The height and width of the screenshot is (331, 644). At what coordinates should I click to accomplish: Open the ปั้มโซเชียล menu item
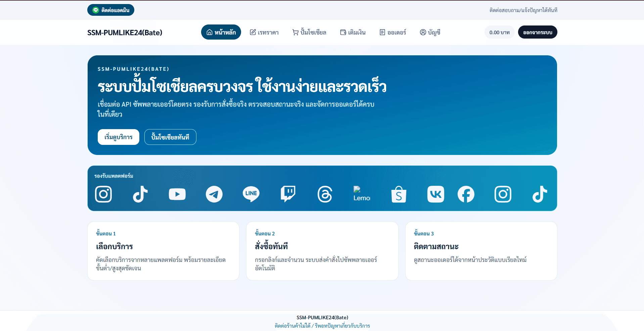point(309,32)
